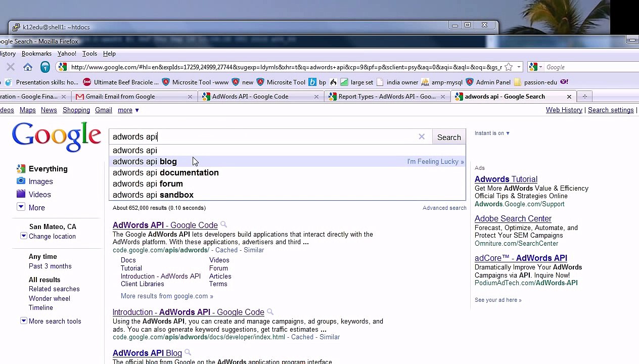Viewport: 639px width, 364px height.
Task: Click I'm Feeling Lucky link
Action: coord(435,162)
